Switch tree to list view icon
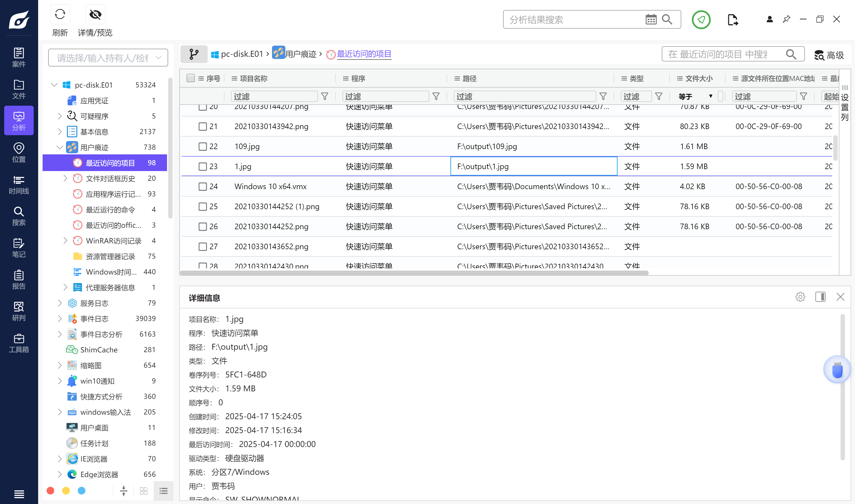 coord(163,491)
